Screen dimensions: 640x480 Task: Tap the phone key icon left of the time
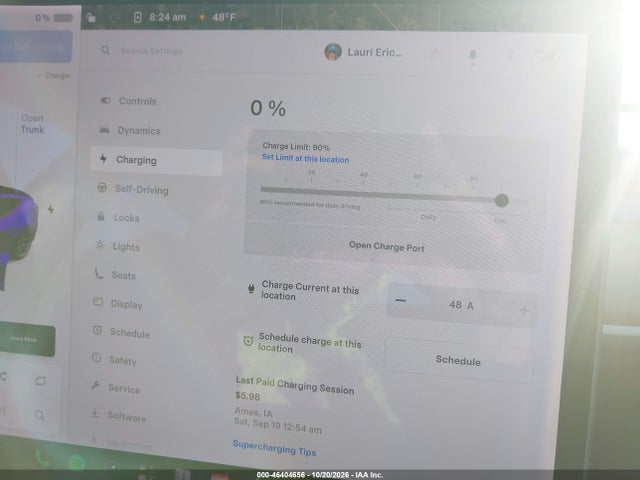138,17
